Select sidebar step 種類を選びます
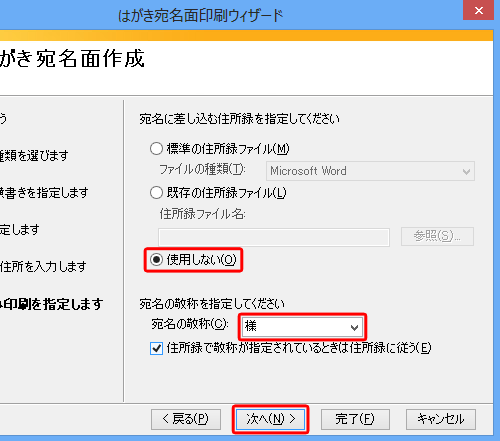Screen dimensions: 500x441 [x=34, y=155]
